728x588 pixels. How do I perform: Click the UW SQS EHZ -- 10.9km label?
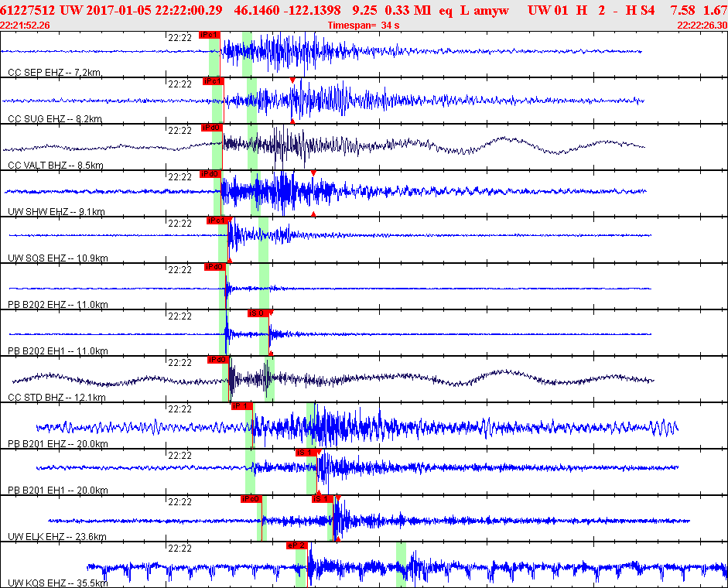click(x=58, y=258)
